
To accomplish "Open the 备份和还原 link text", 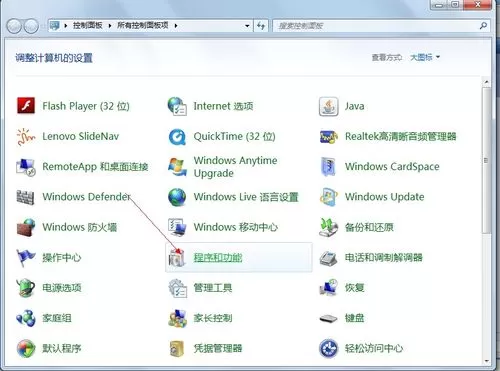I will click(369, 227).
